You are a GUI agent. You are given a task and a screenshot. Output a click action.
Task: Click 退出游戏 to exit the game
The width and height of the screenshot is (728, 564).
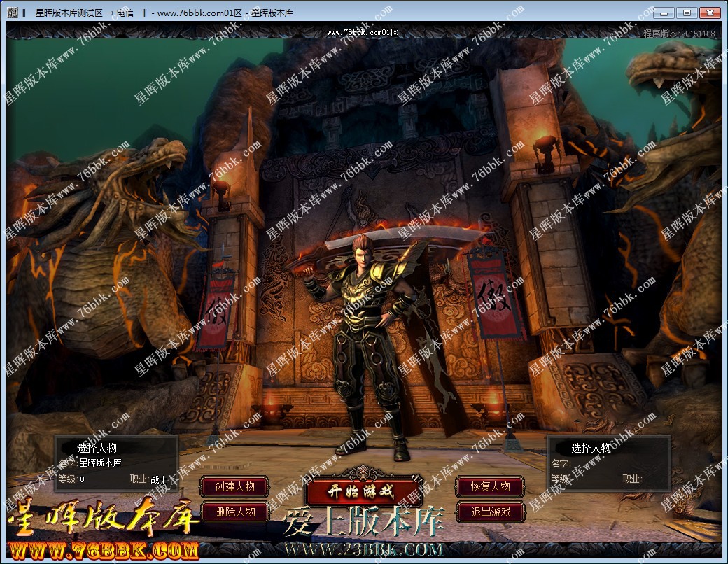click(x=490, y=512)
